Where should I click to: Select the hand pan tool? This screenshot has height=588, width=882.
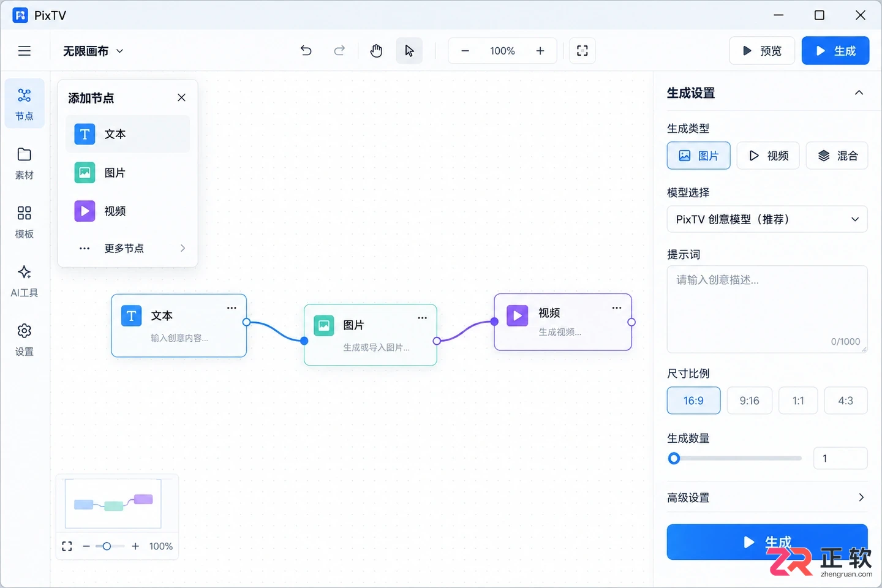[x=376, y=51]
